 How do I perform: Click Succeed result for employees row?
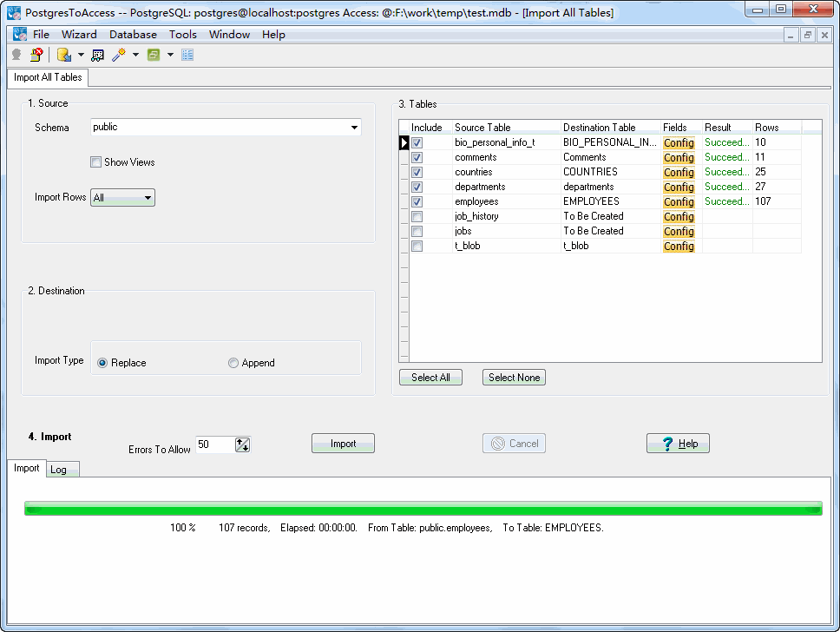[727, 201]
